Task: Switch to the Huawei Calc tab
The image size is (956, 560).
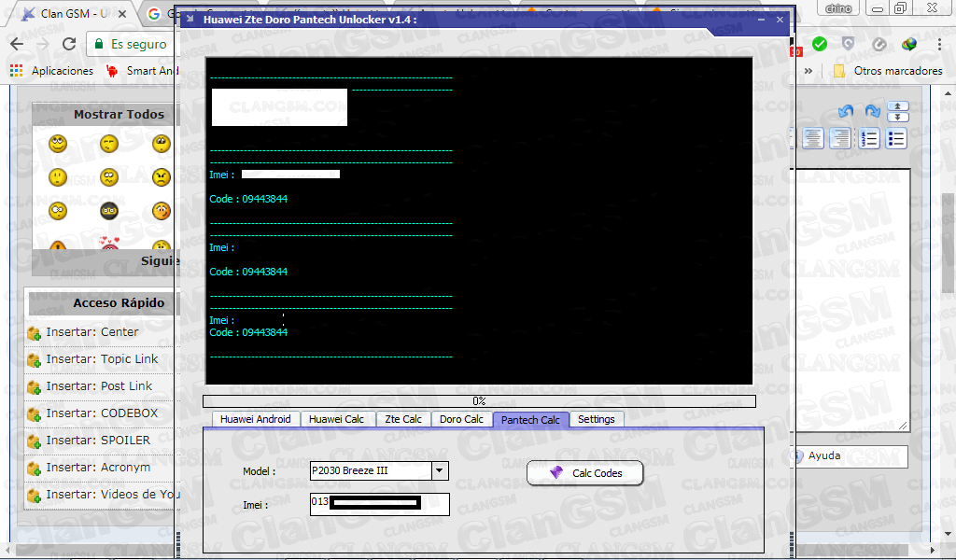Action: coord(336,419)
